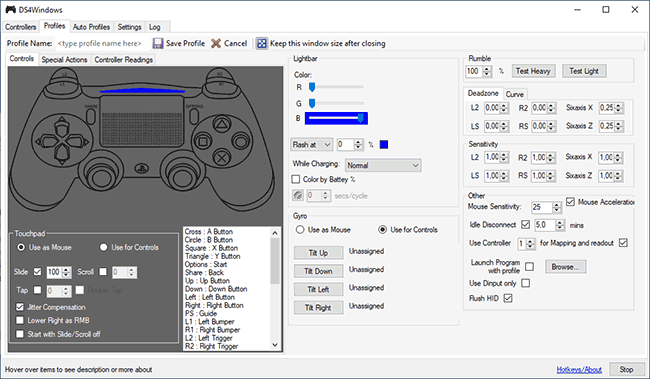Switch to Special Actions tab
The width and height of the screenshot is (650, 379).
64,59
